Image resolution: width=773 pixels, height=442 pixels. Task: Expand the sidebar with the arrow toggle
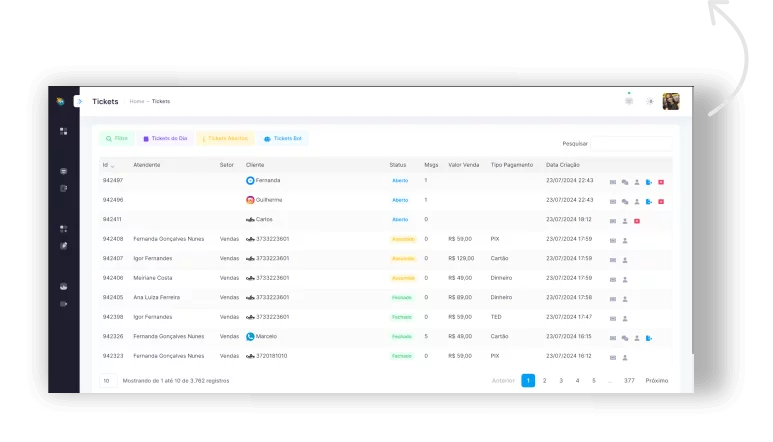point(79,101)
